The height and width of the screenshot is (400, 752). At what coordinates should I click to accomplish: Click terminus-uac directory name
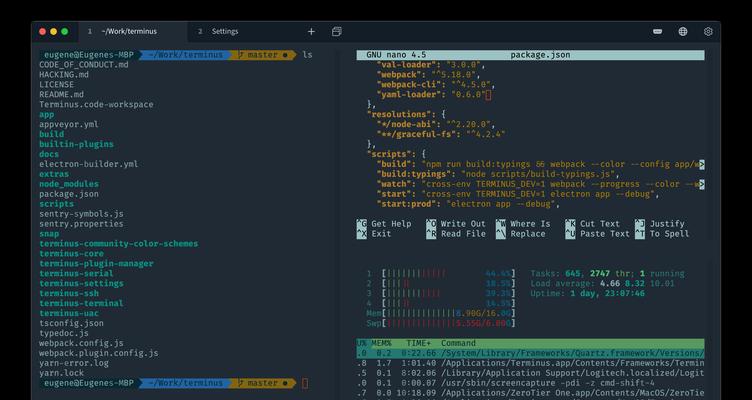tap(69, 313)
